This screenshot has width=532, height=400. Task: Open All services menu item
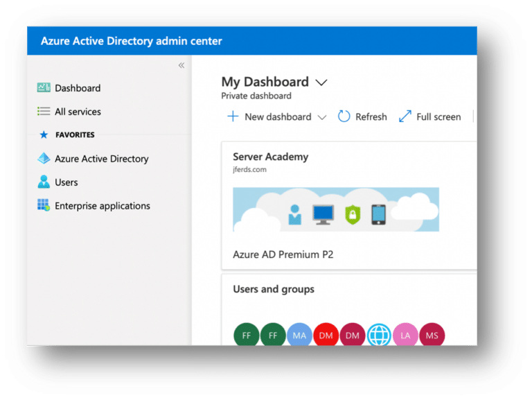pyautogui.click(x=78, y=112)
